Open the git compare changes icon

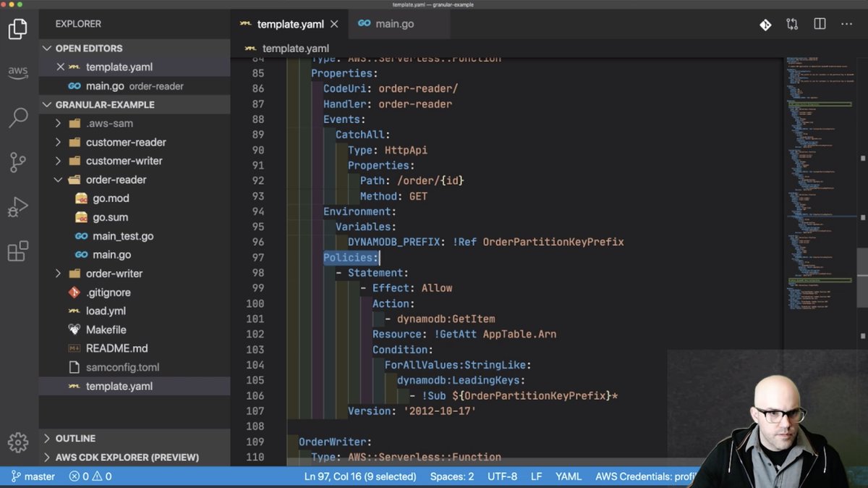tap(792, 24)
